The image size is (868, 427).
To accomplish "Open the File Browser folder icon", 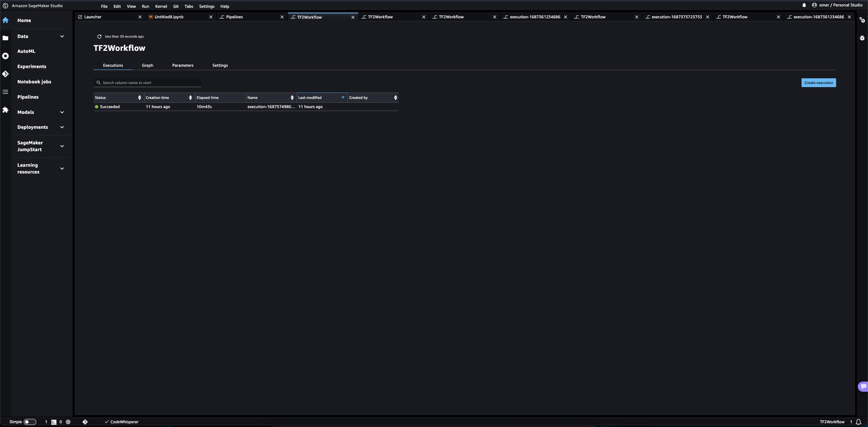I will tap(5, 38).
